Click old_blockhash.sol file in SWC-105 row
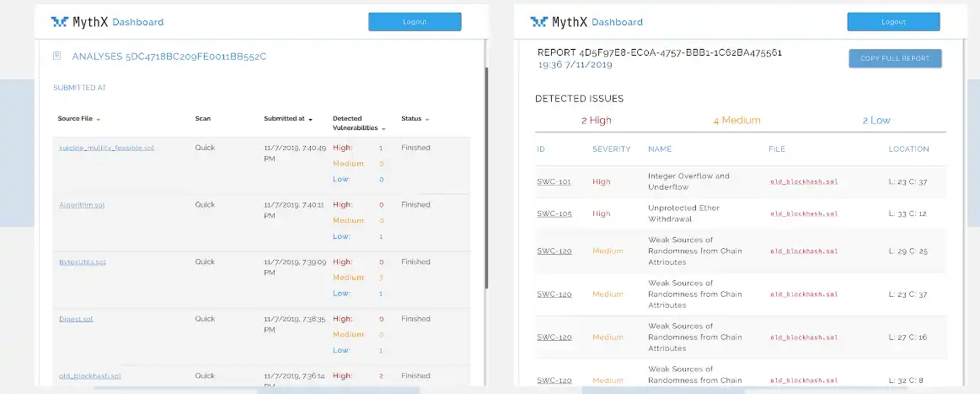This screenshot has height=394, width=980. click(804, 214)
